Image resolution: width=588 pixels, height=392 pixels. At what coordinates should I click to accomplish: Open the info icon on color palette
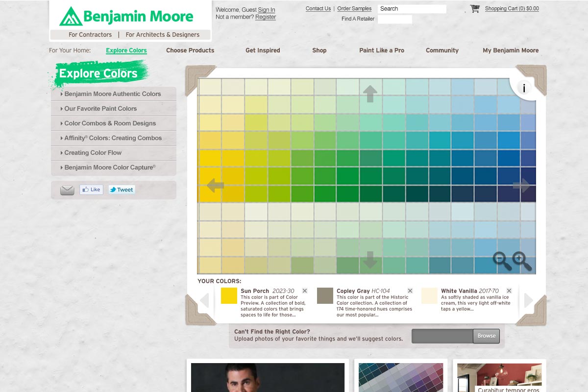click(524, 88)
